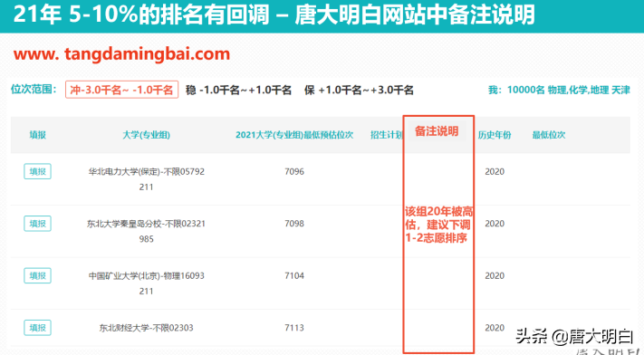Click the 985 tag under 东北大学秦皇岛分校
Viewport: 644px width, 355px height.
(146, 239)
